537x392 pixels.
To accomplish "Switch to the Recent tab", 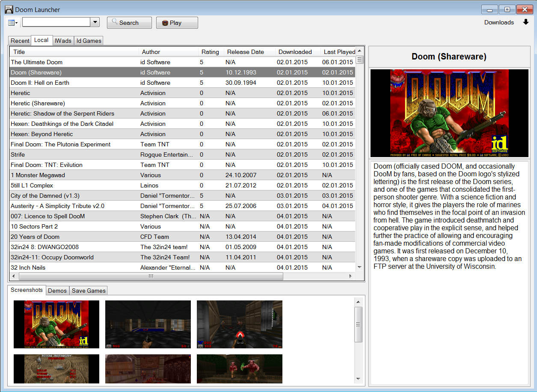I will [x=20, y=41].
